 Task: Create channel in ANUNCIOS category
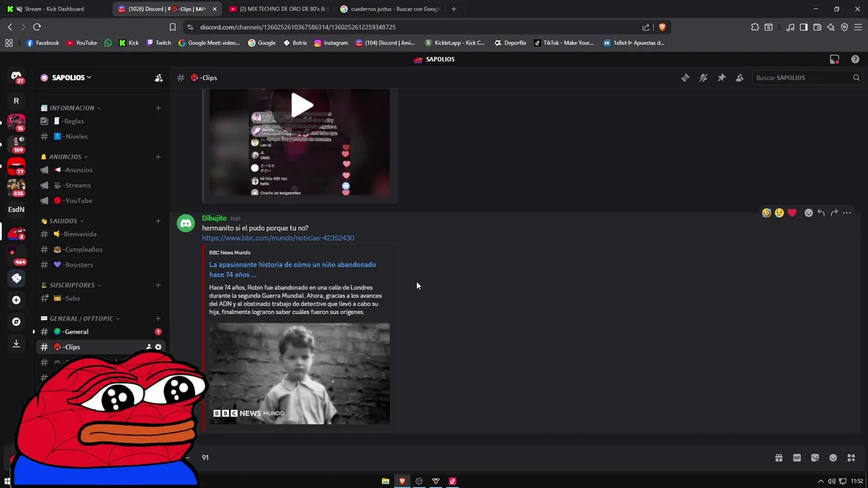158,157
